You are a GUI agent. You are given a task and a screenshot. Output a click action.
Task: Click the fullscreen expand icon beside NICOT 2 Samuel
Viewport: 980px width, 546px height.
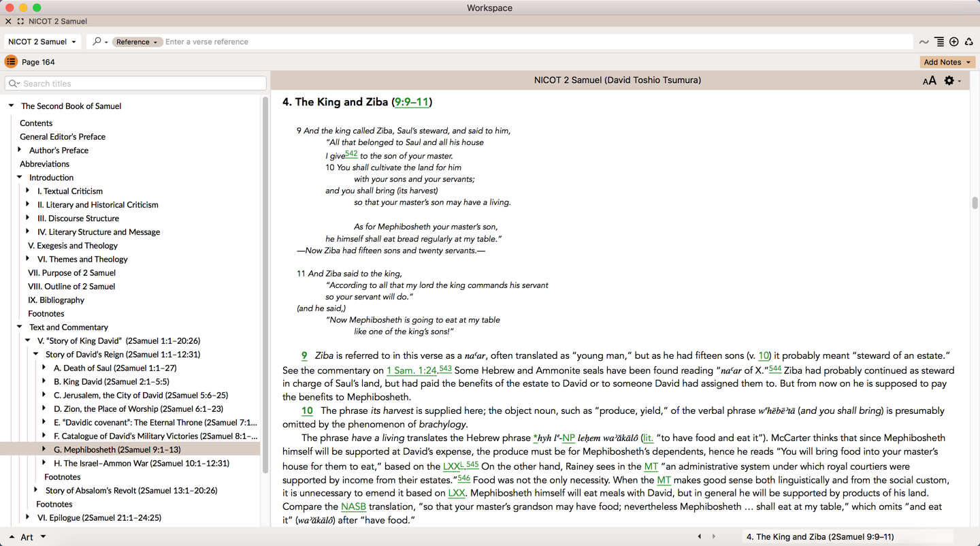pyautogui.click(x=20, y=22)
